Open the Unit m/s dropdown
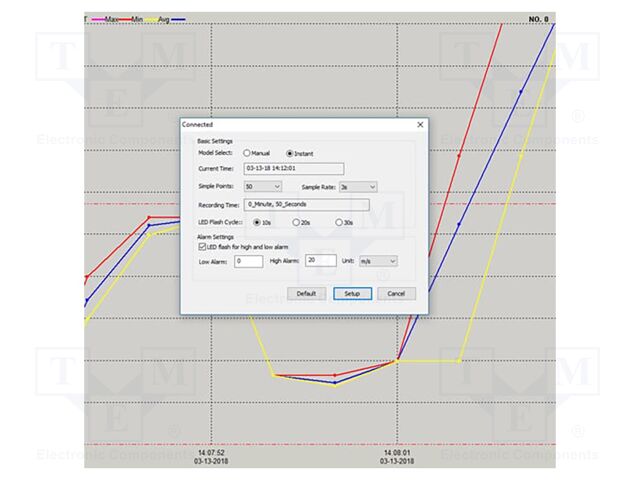640x480 pixels. (378, 261)
